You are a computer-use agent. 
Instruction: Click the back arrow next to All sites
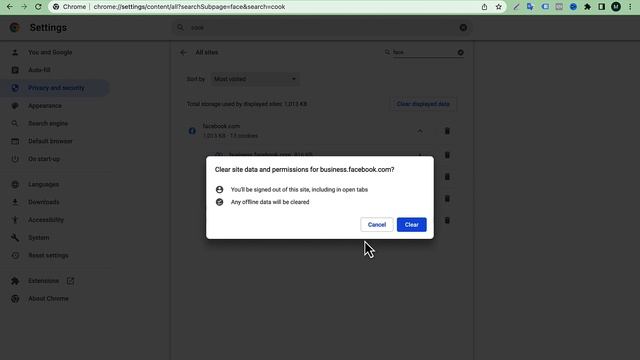pyautogui.click(x=183, y=52)
